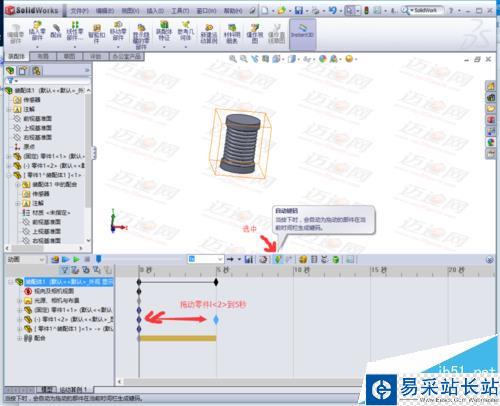
Task: Collapse [零件1^装配体1]<1> in feature tree
Action: click(9, 175)
